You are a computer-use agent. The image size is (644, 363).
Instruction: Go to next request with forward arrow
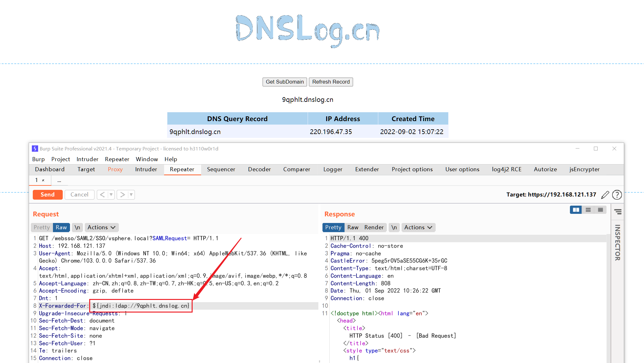point(123,195)
